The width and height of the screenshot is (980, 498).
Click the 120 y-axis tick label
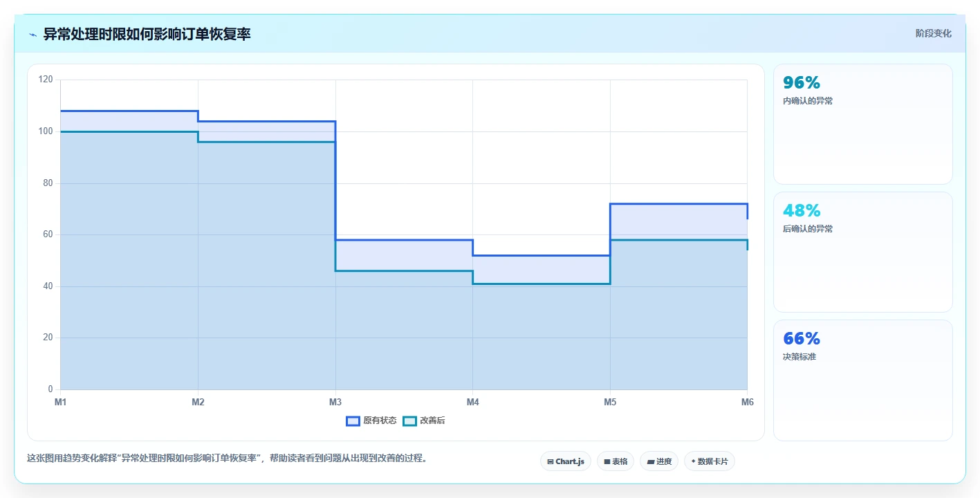coord(46,80)
